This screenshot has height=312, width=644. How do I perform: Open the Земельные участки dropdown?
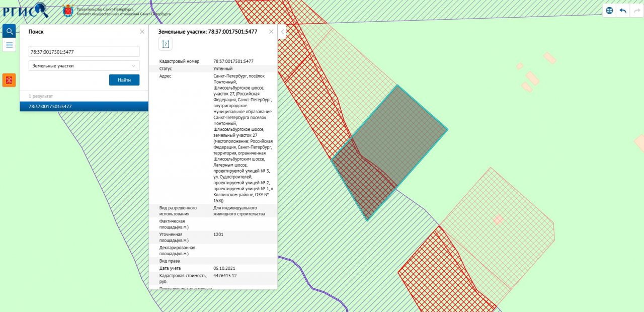click(84, 66)
